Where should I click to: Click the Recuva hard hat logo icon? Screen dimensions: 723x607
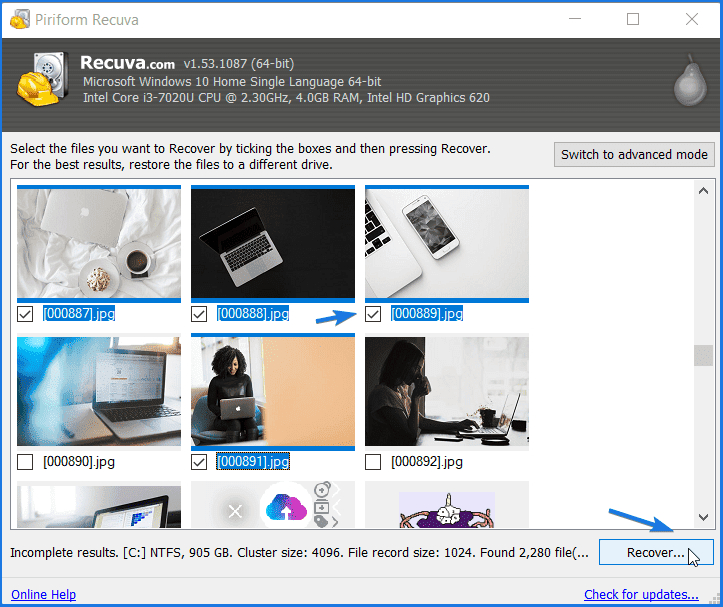42,79
